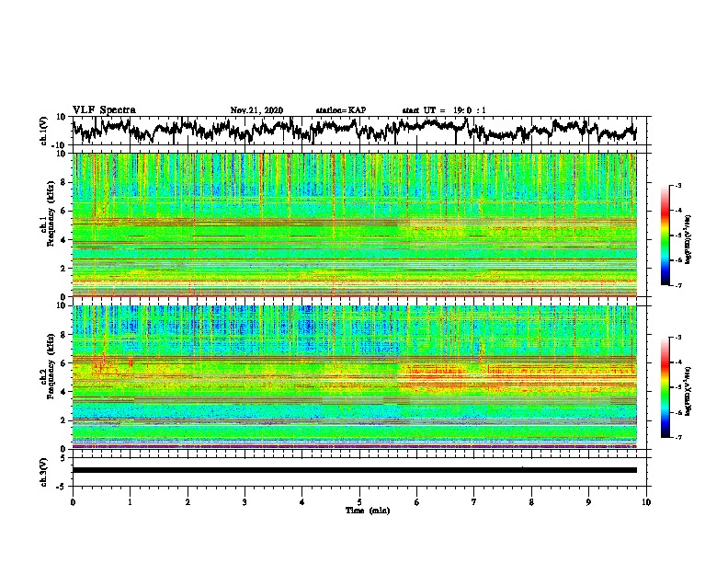Click the "8" tick on Time axis
Screen dimensions: 728x563
tap(531, 502)
